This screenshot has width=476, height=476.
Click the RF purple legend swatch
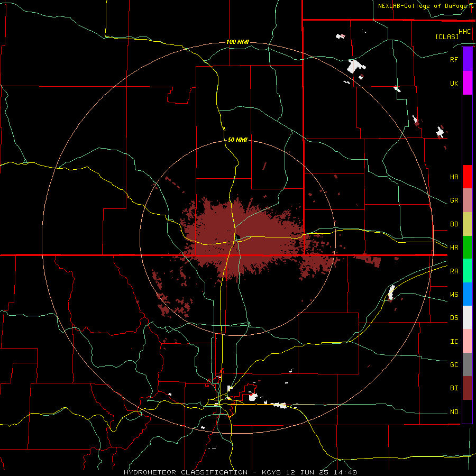467,59
